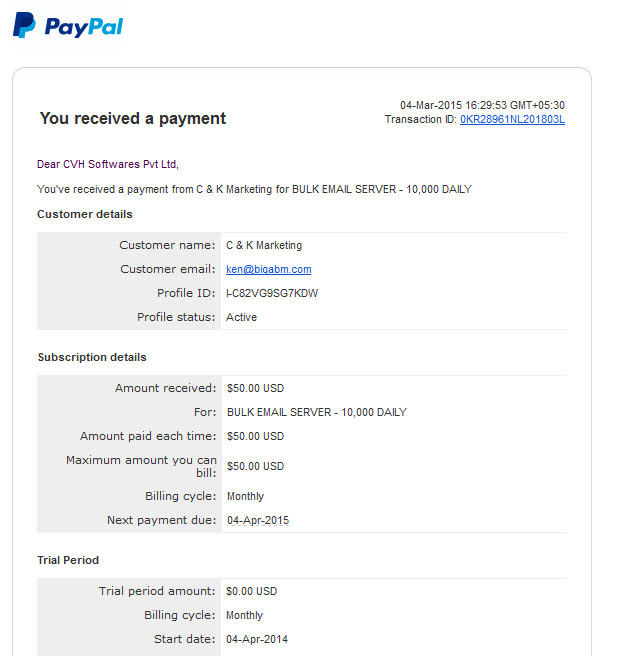Click the Trial Period section heading

click(x=68, y=560)
